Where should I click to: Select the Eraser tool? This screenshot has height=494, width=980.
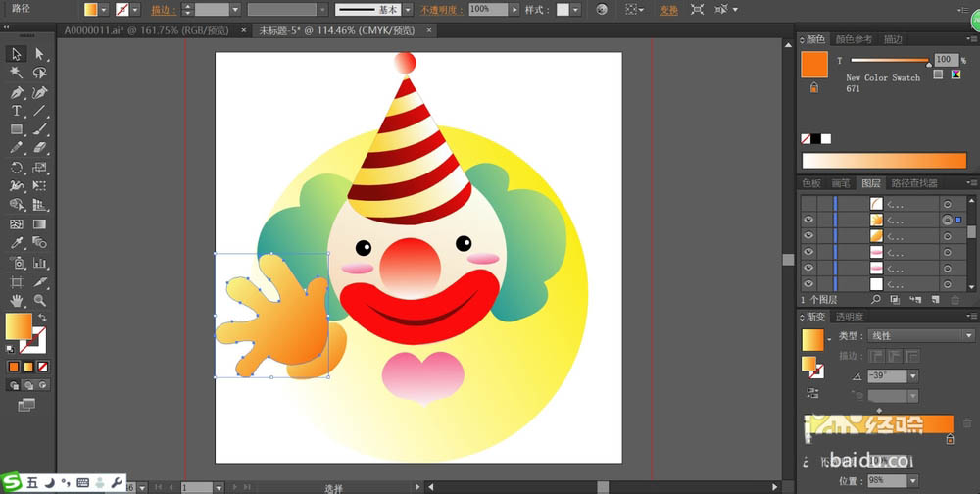tap(39, 148)
